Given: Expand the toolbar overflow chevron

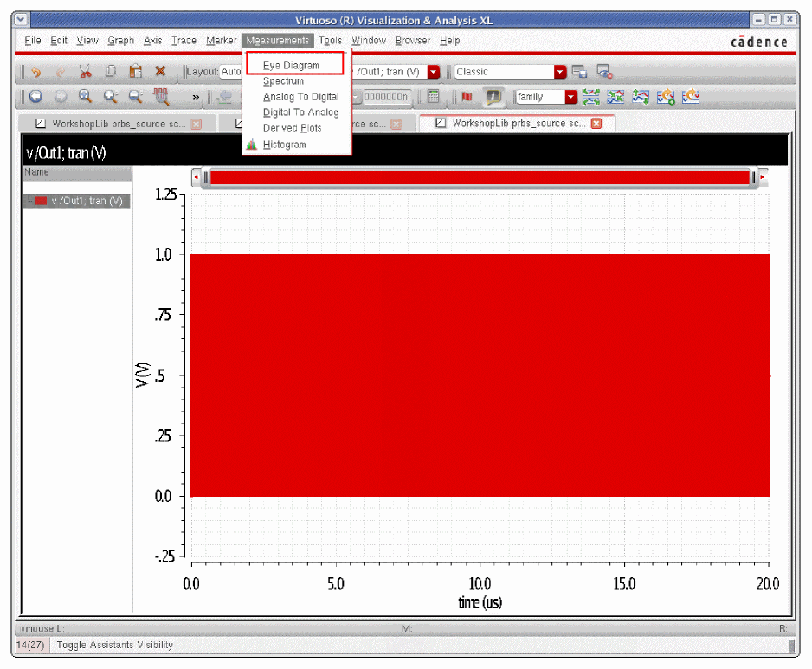Looking at the screenshot, I should pyautogui.click(x=196, y=97).
